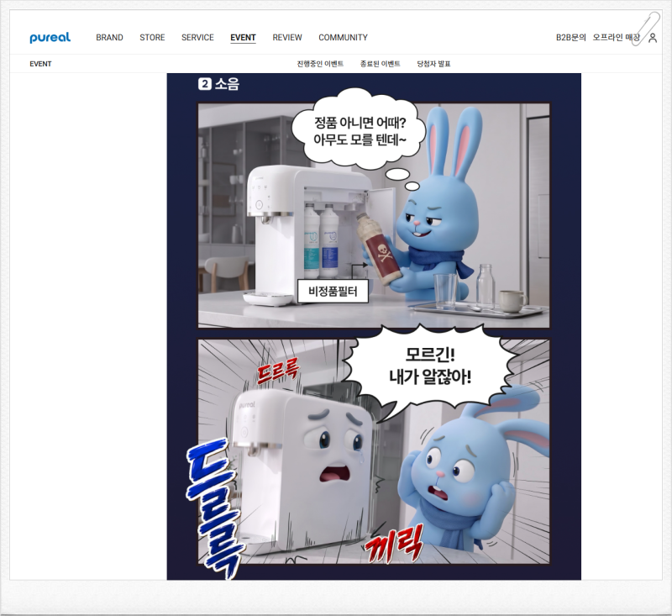Screen dimensions: 672x616
Task: Open the user account icon
Action: (x=653, y=38)
